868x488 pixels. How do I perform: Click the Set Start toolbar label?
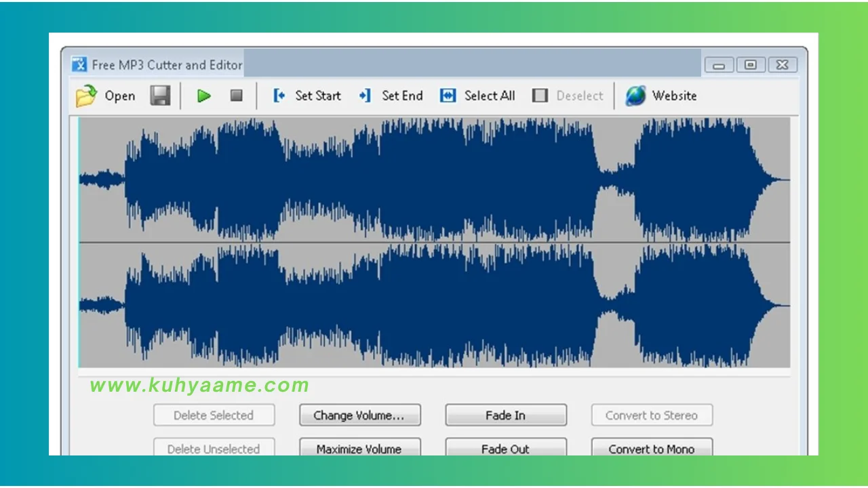pyautogui.click(x=318, y=96)
